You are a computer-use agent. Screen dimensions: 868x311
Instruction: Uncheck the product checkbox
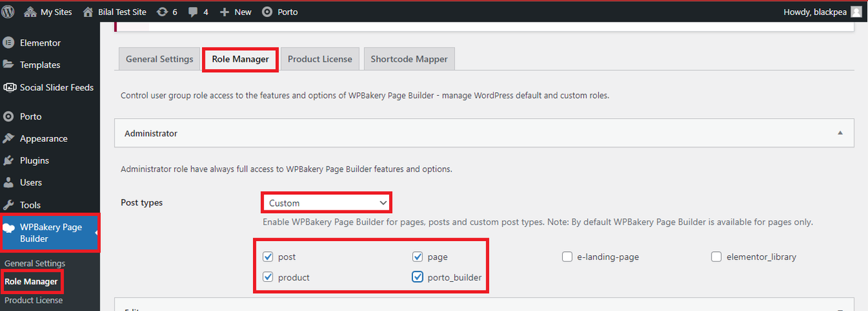268,277
